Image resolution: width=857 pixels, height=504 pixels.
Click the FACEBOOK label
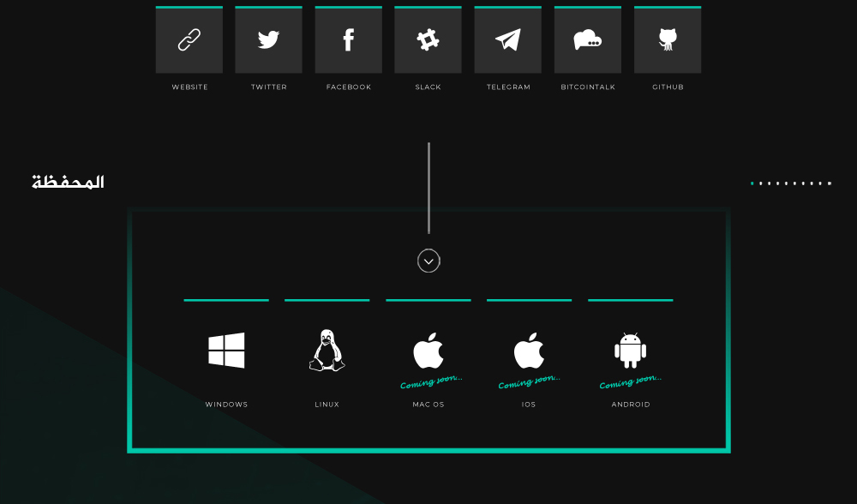349,87
